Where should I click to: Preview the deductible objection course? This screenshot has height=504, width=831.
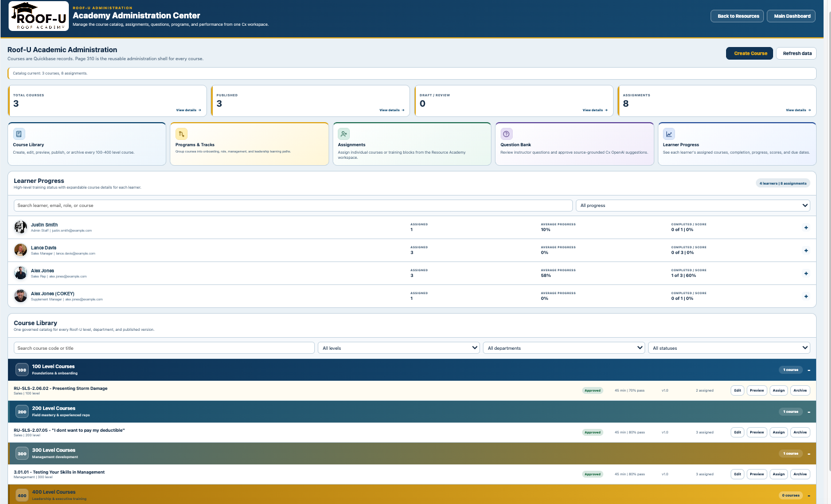coord(757,432)
